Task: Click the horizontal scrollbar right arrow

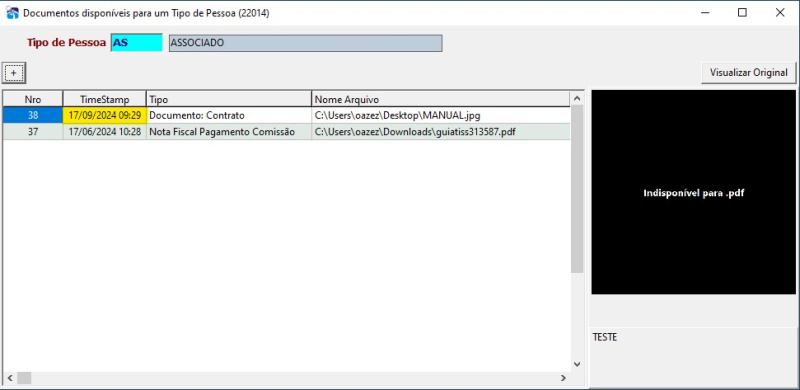Action: 563,378
